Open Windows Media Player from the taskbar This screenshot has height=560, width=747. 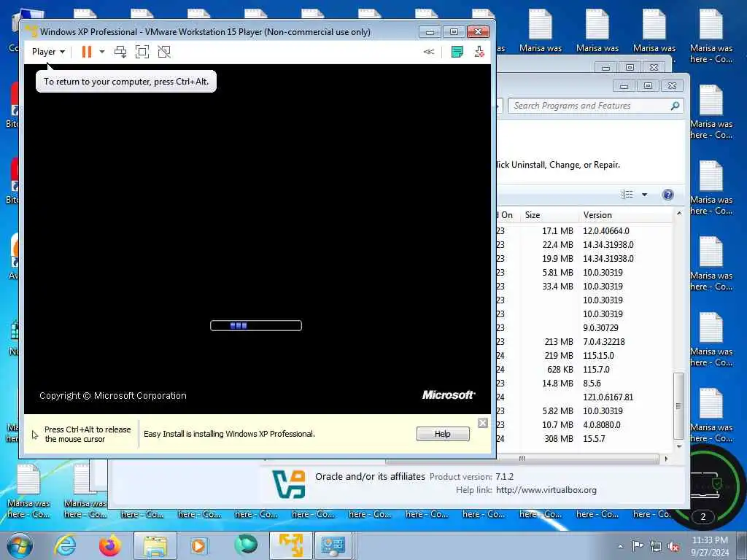198,545
